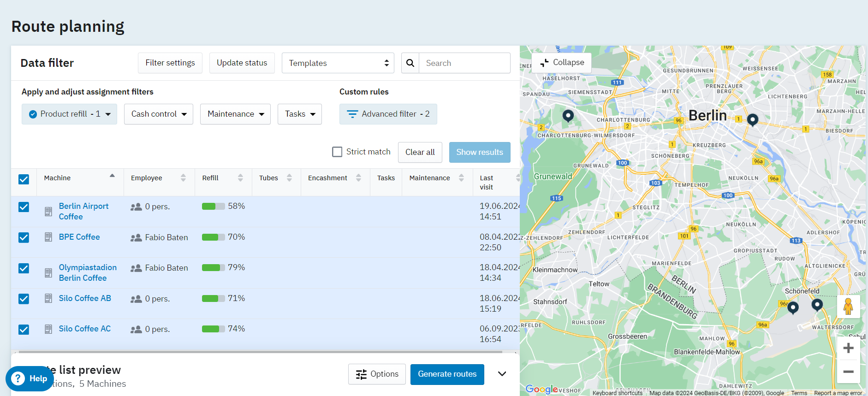The width and height of the screenshot is (868, 396).
Task: Click Olympiastadion 79% refill bar
Action: (x=214, y=267)
